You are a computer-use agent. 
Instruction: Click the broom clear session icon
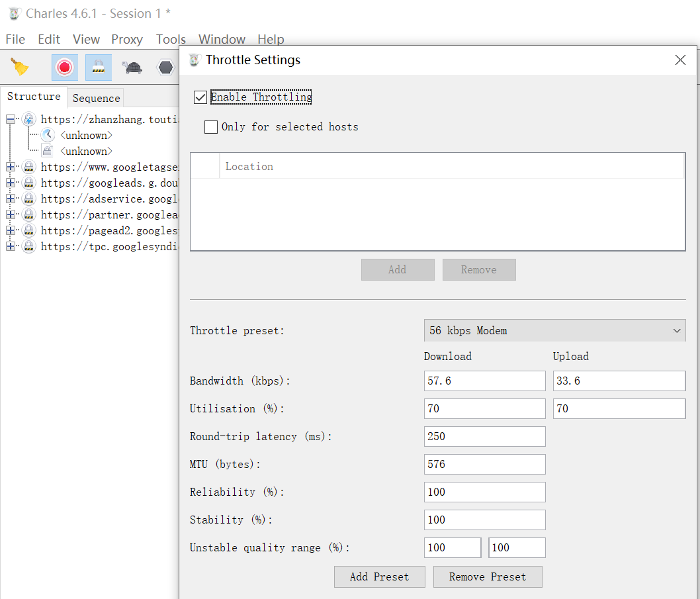click(x=19, y=68)
